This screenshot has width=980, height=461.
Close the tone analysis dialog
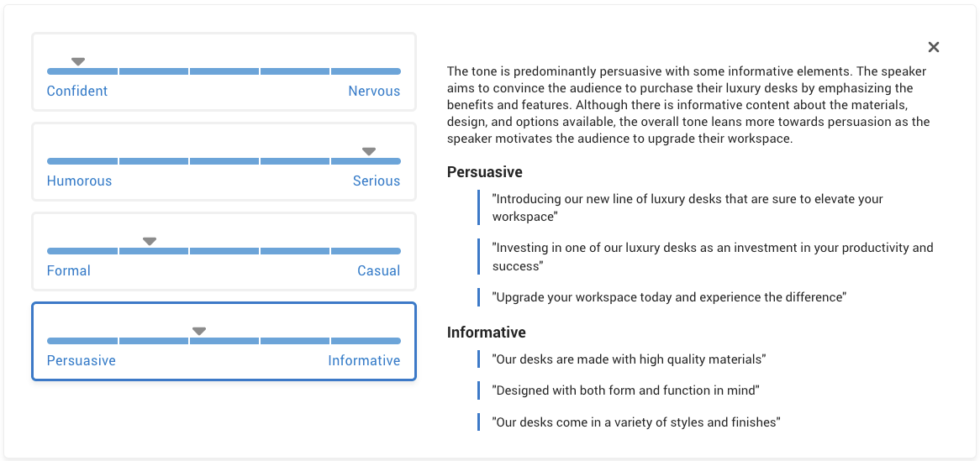pos(933,47)
